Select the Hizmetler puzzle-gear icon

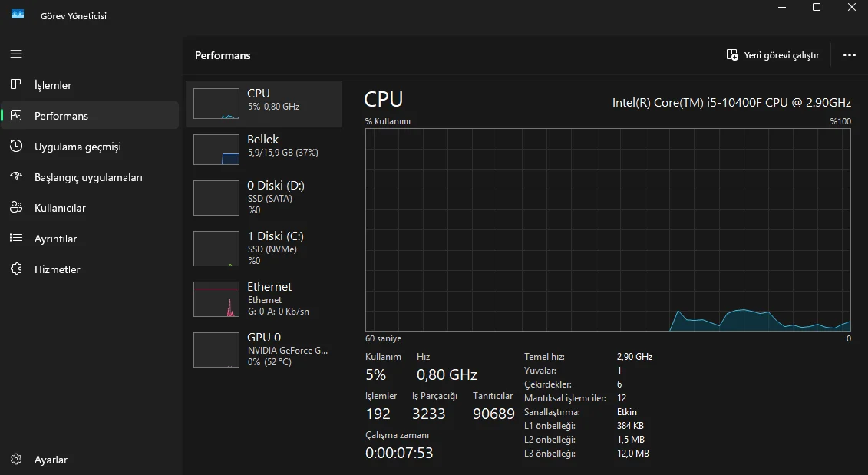point(16,269)
